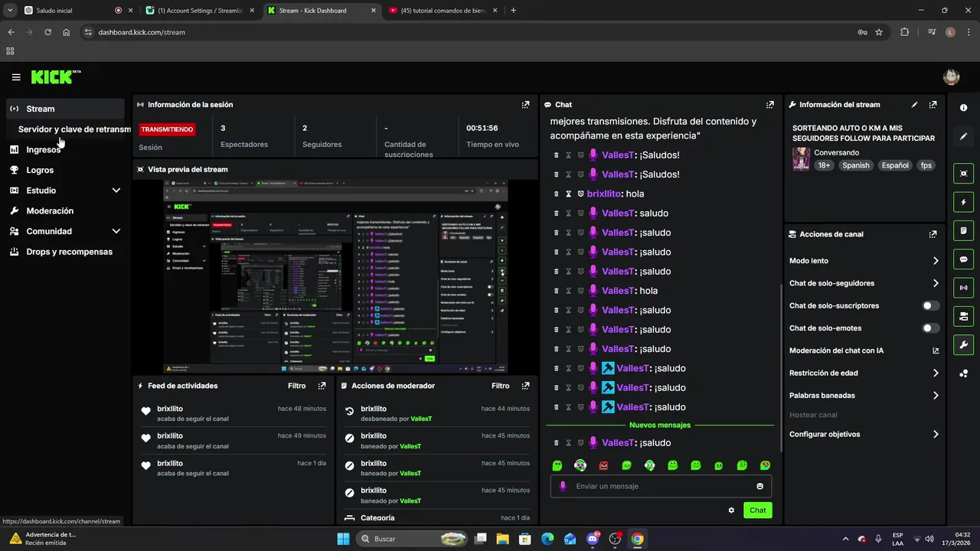980x551 pixels.
Task: Pop out the Chat panel
Action: 769,105
